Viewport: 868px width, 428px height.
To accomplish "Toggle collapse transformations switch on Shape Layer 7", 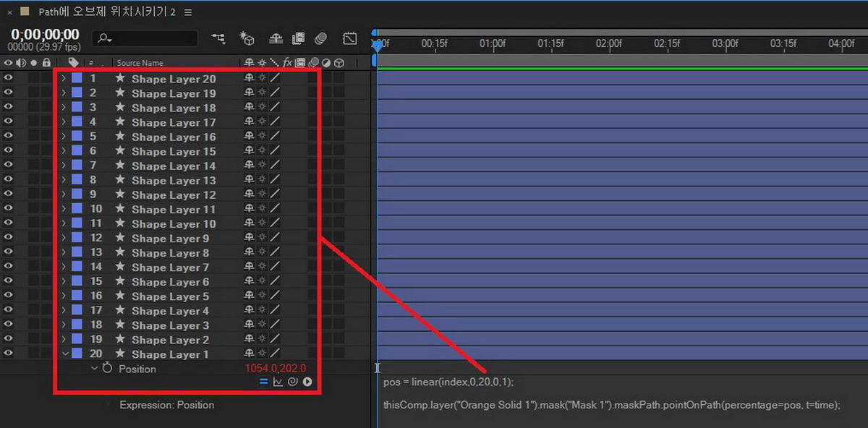I will [x=263, y=267].
